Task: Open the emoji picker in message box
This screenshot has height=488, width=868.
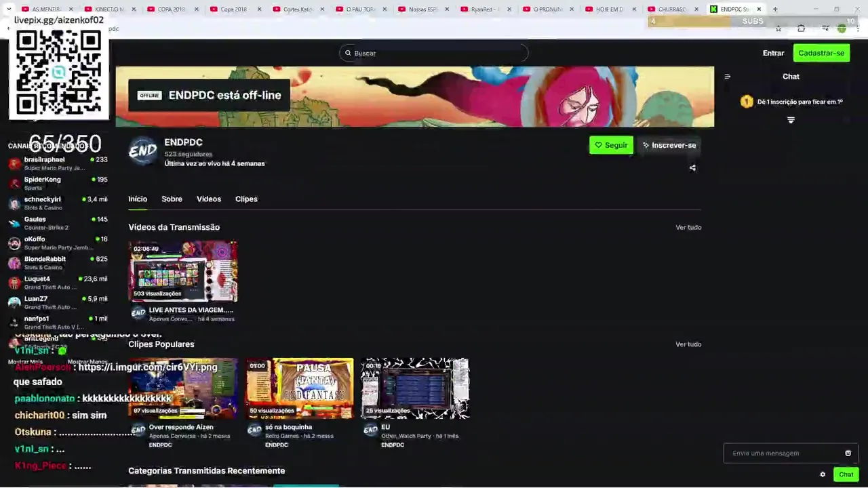Action: pyautogui.click(x=848, y=453)
